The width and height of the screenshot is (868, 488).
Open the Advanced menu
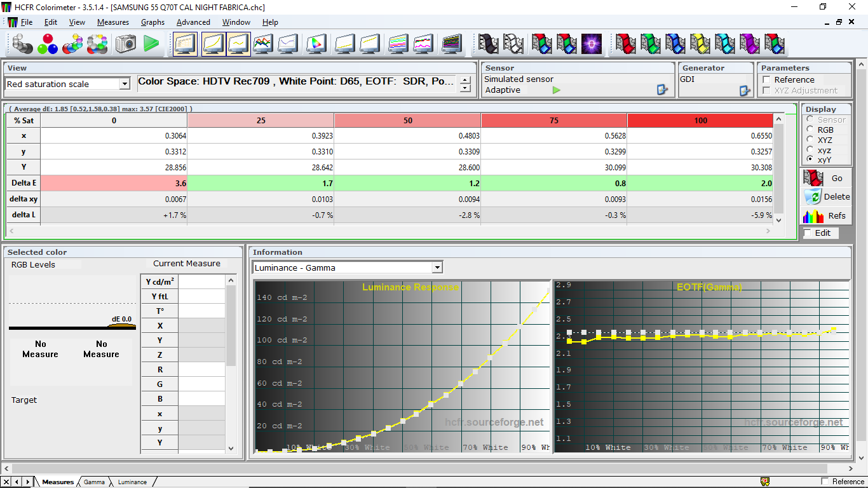click(x=193, y=22)
